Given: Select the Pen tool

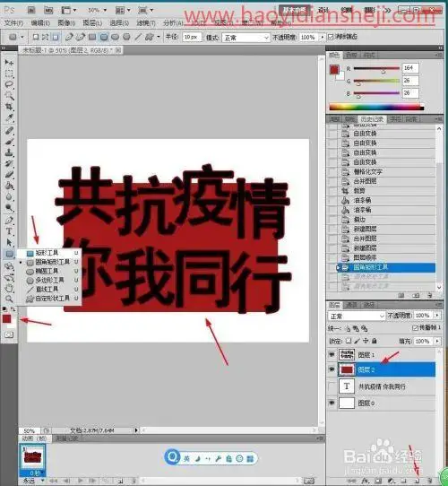Looking at the screenshot, I should [9, 221].
